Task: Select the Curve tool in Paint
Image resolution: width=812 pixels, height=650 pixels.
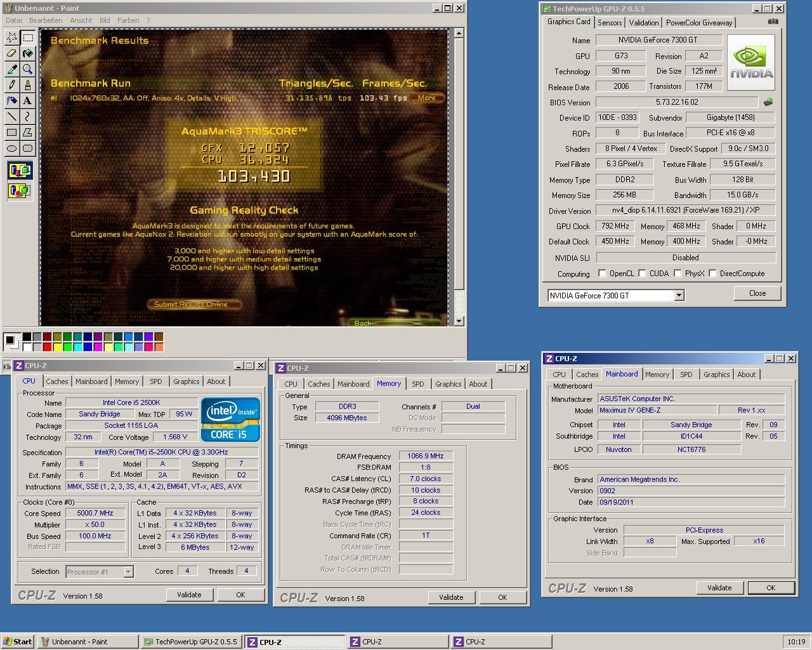Action: [28, 117]
